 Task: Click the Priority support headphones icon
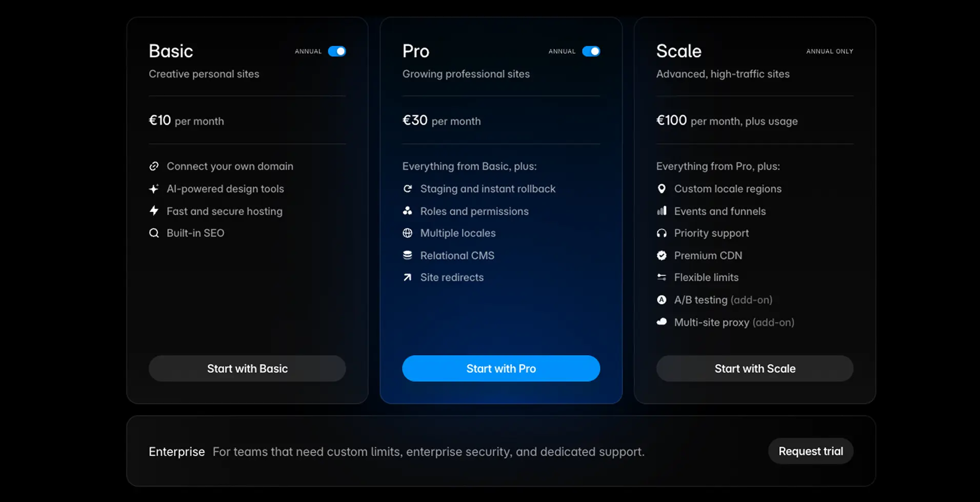662,233
